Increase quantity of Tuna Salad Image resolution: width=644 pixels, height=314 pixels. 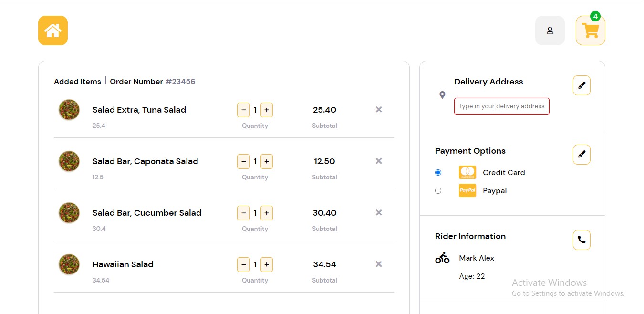coord(267,110)
